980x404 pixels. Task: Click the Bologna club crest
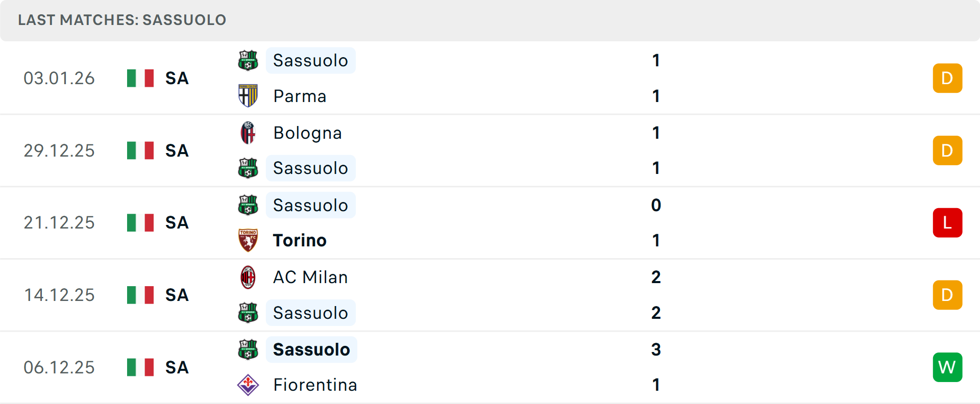tap(248, 133)
